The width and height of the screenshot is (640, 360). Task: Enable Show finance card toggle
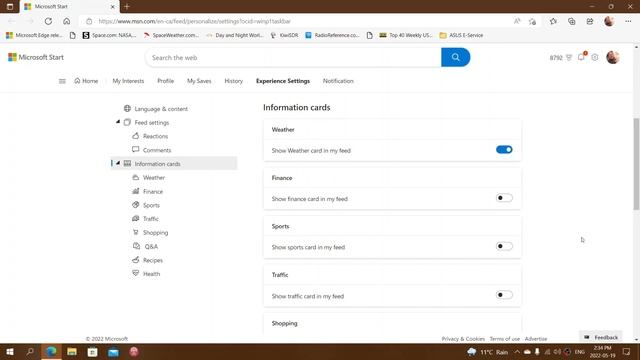click(504, 198)
